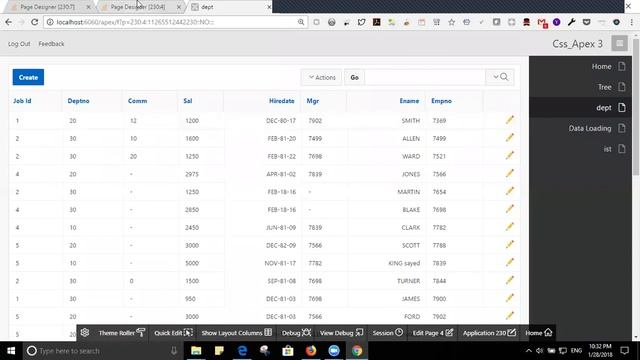Click hiredate DEC-80-17 cell
Image resolution: width=640 pixels, height=360 pixels.
(x=281, y=120)
